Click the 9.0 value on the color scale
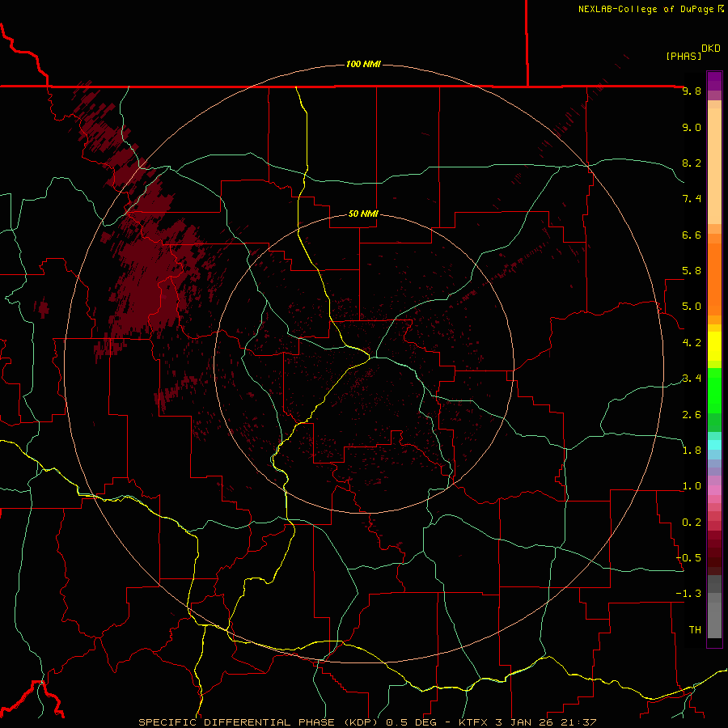The image size is (728, 728). point(692,127)
